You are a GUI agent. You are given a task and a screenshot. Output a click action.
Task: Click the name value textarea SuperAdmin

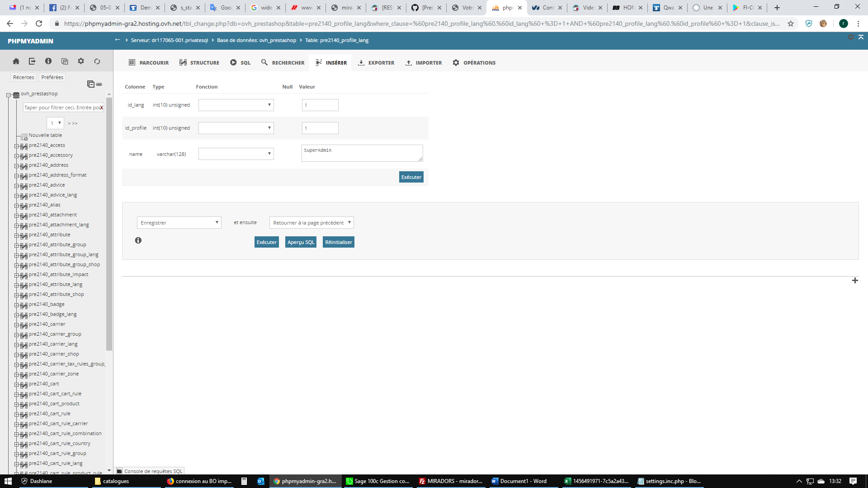coord(362,153)
